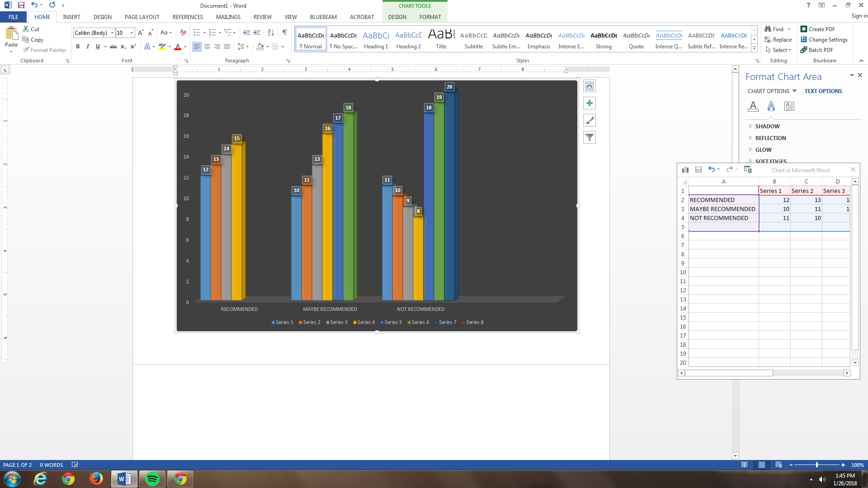Screen dimensions: 868x488
Task: Toggle Italic formatting
Action: click(x=88, y=47)
